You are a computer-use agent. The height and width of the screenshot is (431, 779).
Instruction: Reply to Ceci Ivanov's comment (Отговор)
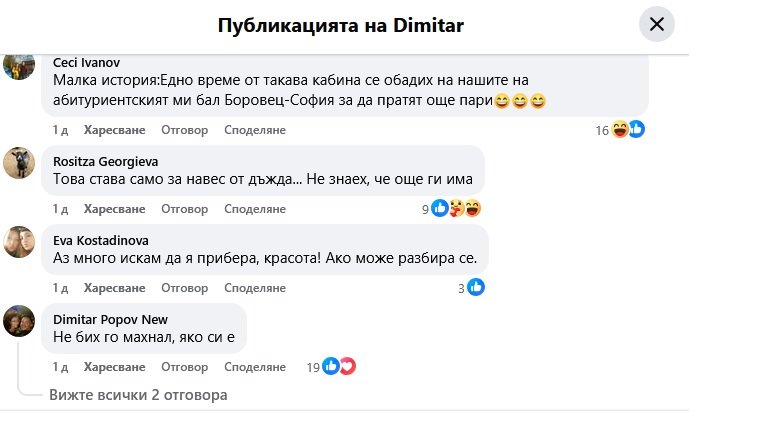coord(184,130)
